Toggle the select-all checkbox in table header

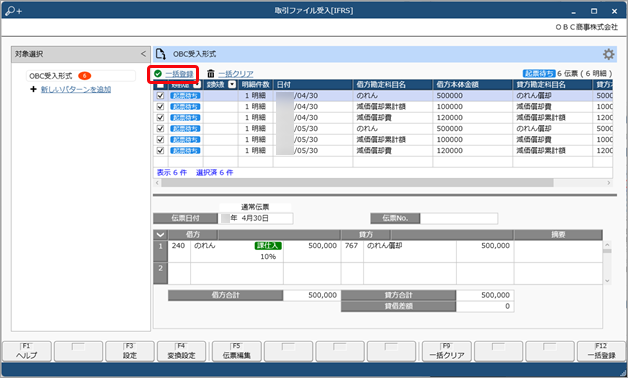[x=160, y=85]
